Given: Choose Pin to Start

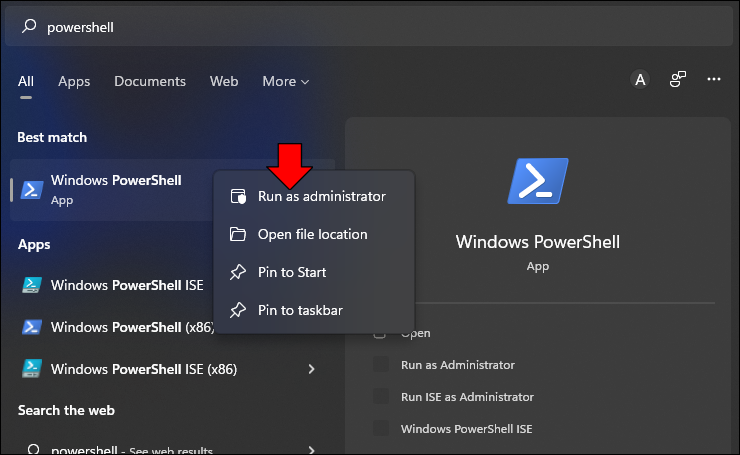Looking at the screenshot, I should click(314, 272).
